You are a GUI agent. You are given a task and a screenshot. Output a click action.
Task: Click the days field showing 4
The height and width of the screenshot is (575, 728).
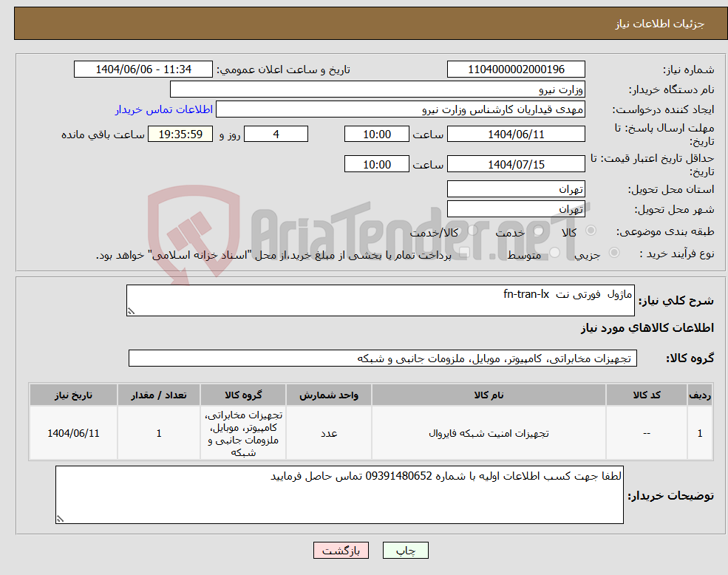(x=276, y=134)
